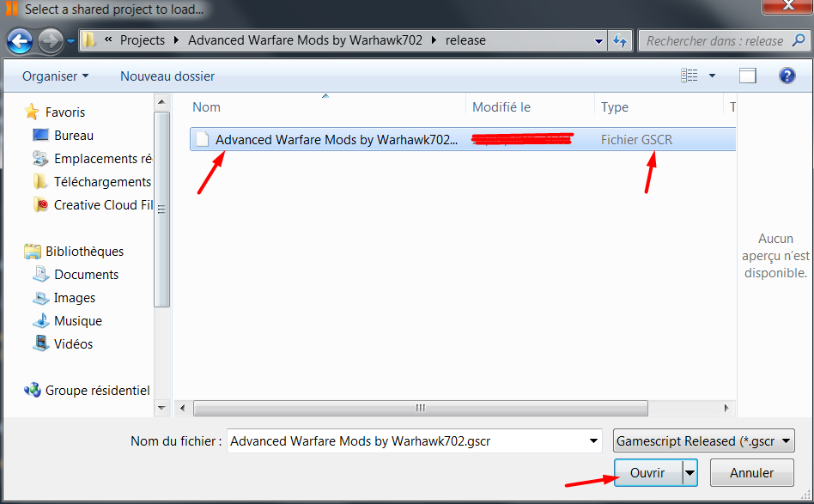Go back with the blue Back arrow
814x504 pixels.
(x=20, y=41)
